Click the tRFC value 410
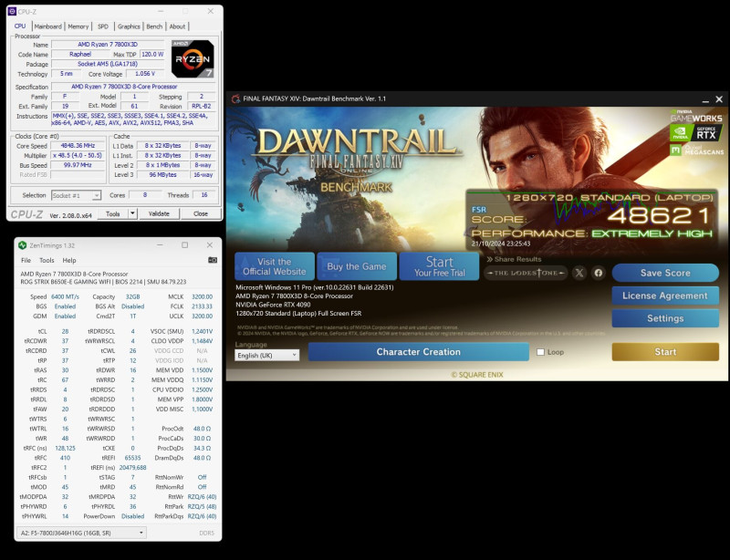 pyautogui.click(x=65, y=458)
